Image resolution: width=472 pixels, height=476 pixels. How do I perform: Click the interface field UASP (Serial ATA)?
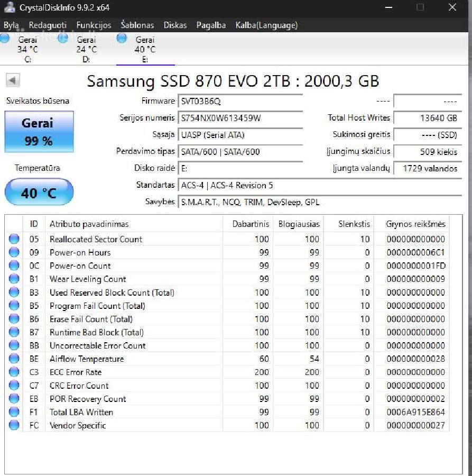tap(240, 135)
